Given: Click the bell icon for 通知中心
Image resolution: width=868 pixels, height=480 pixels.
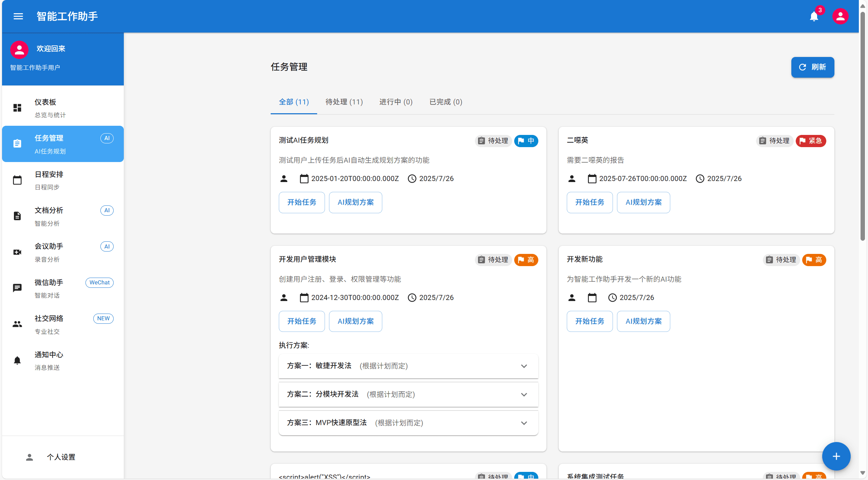Looking at the screenshot, I should [x=17, y=360].
